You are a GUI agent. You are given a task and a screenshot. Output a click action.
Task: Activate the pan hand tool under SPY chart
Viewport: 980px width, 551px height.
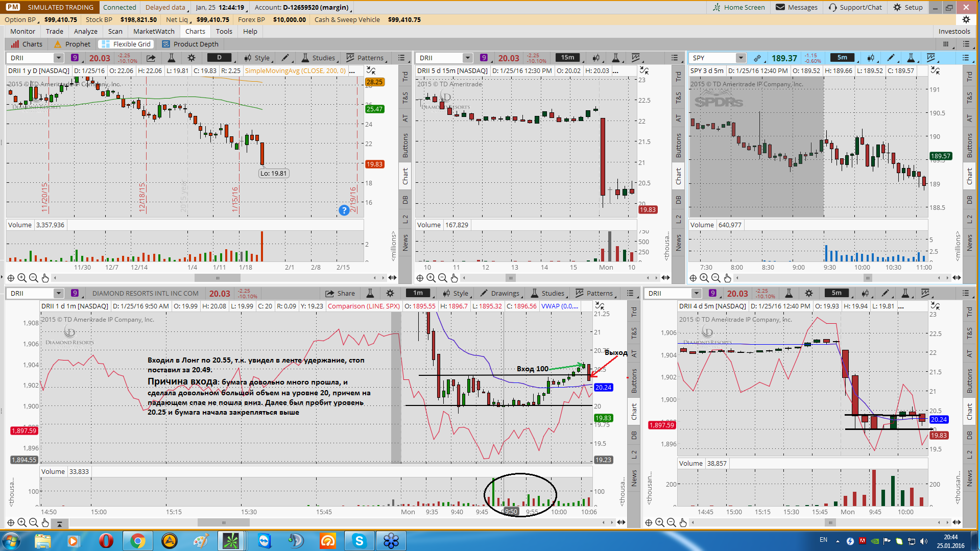coord(728,278)
